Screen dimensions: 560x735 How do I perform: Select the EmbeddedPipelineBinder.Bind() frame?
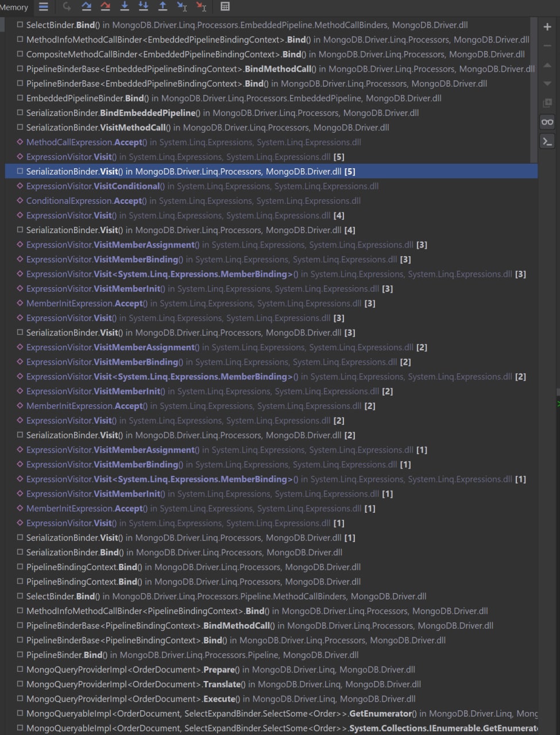point(271,98)
